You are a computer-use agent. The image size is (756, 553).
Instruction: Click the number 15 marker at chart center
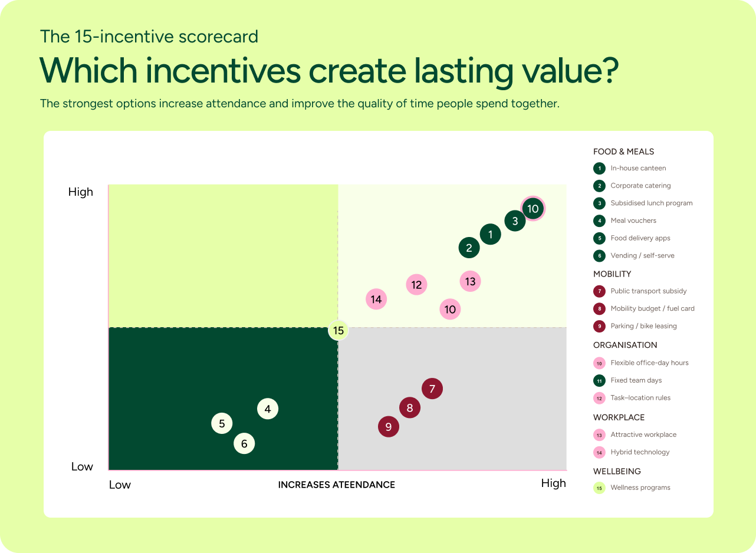pos(338,330)
